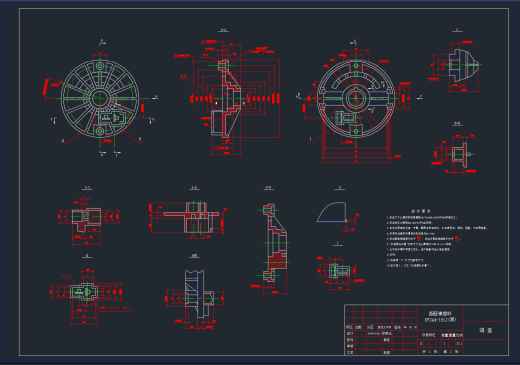520x365 pixels.
Task: Select the cross-shaped detail view at bottom left
Action: tap(84, 291)
